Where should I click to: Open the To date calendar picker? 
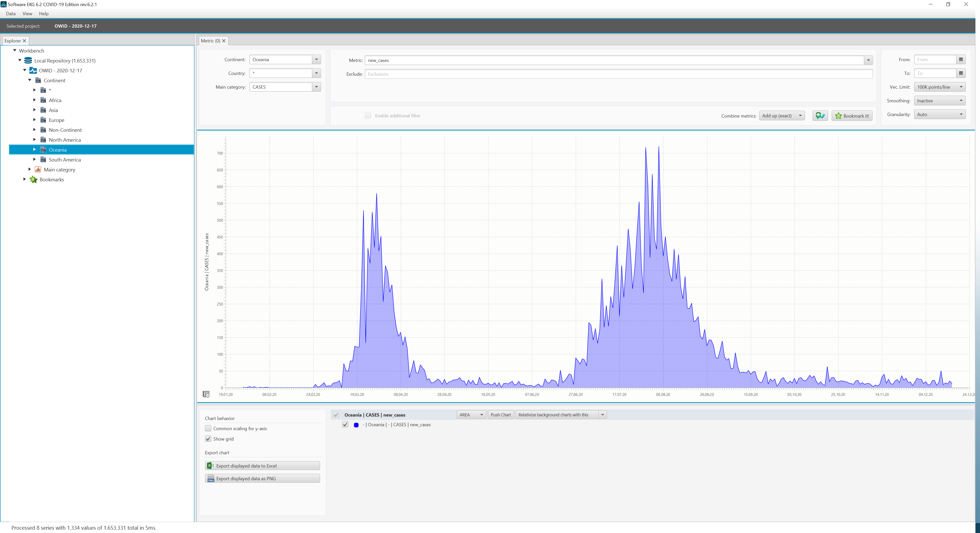tap(961, 73)
